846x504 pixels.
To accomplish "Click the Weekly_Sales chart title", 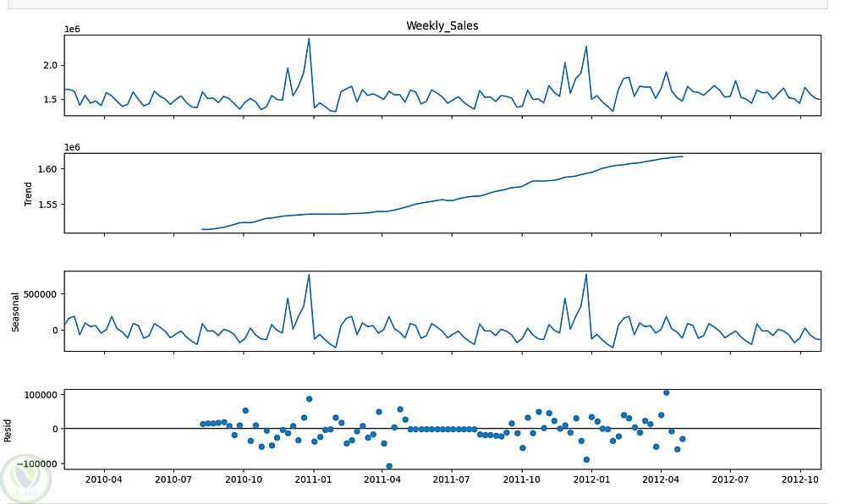I will pyautogui.click(x=442, y=25).
